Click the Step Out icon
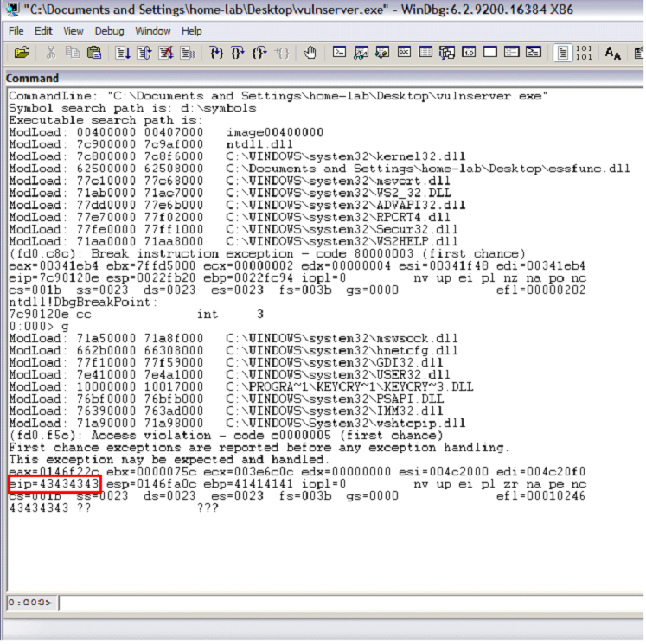Image resolution: width=646 pixels, height=644 pixels. pos(259,54)
